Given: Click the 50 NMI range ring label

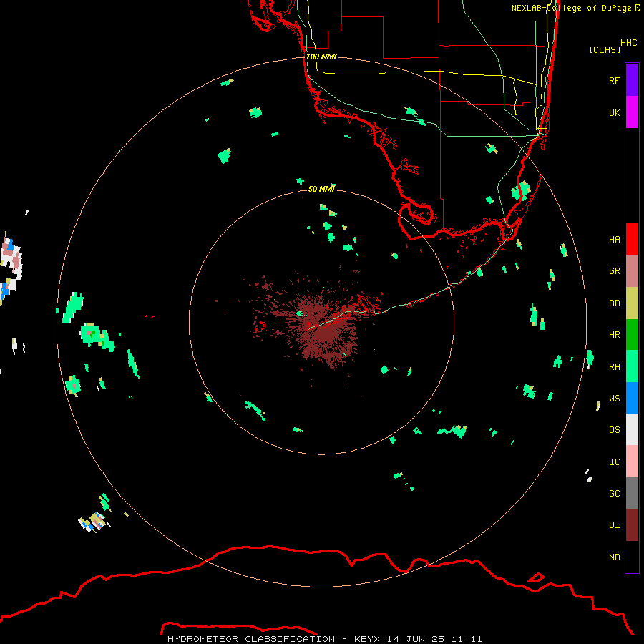Looking at the screenshot, I should click(321, 189).
